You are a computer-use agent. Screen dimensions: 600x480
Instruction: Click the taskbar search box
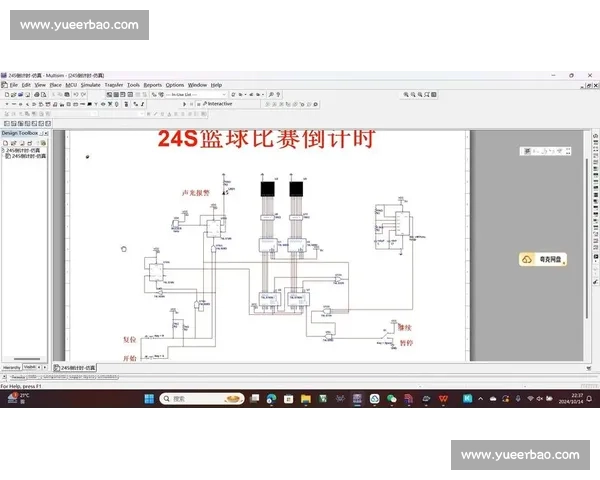tap(202, 399)
